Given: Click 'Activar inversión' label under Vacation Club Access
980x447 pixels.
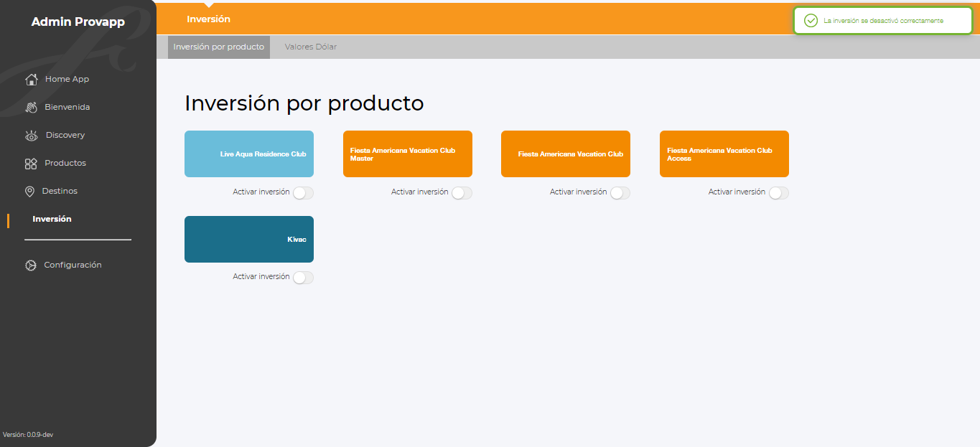Looking at the screenshot, I should 737,192.
